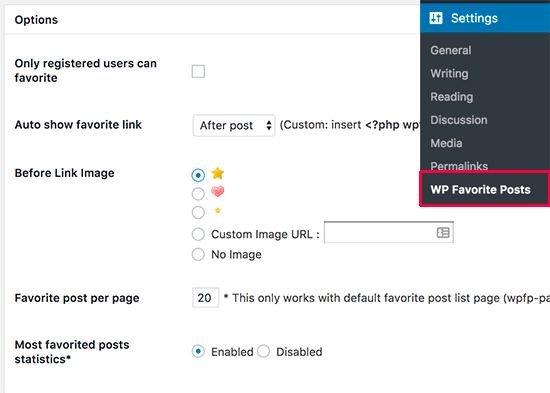Screen dimensions: 550x393
Task: Click the Only registered users can favorite label
Action: coord(86,71)
